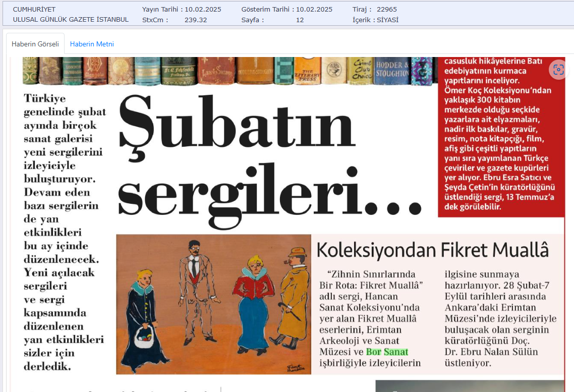Click the Sayfa value 12

(300, 20)
